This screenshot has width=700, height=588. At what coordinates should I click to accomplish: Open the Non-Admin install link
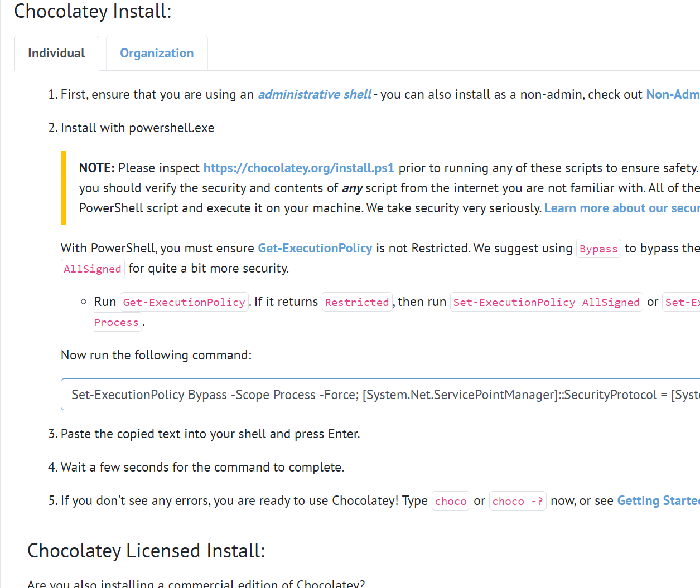tap(673, 95)
